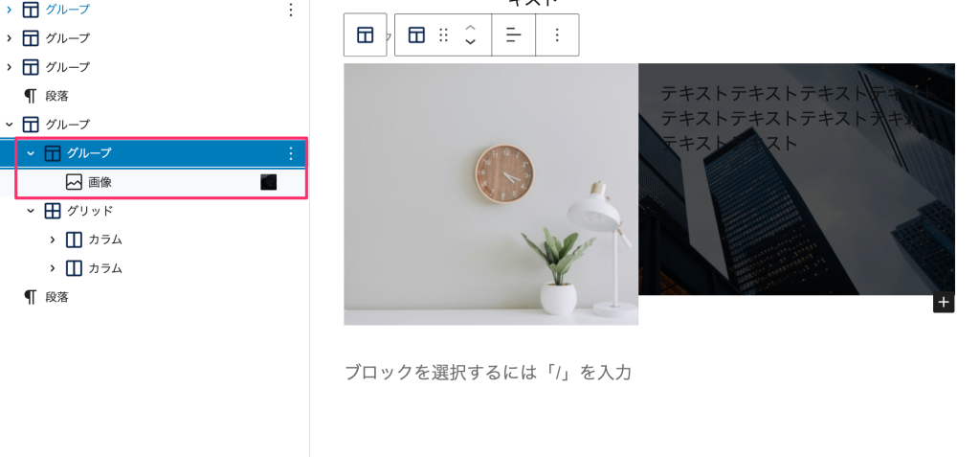This screenshot has width=980, height=457.
Task: Select parent block button in toolbar
Action: coord(365,35)
